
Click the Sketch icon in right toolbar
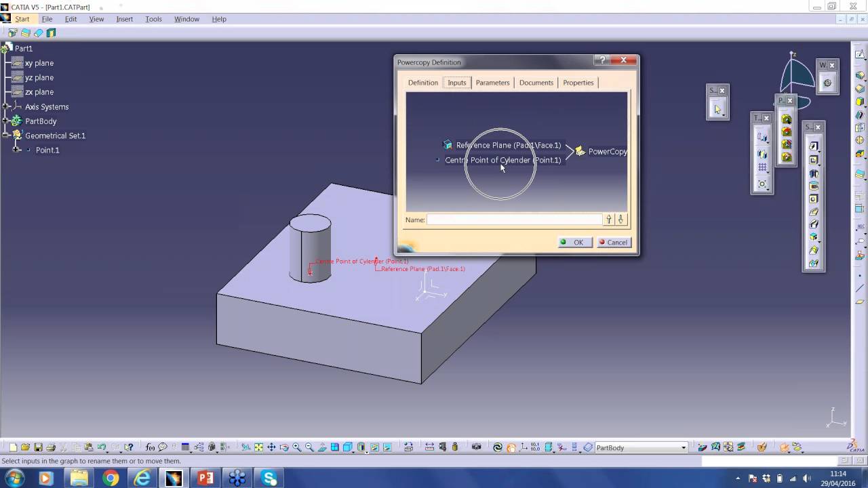pos(860,54)
